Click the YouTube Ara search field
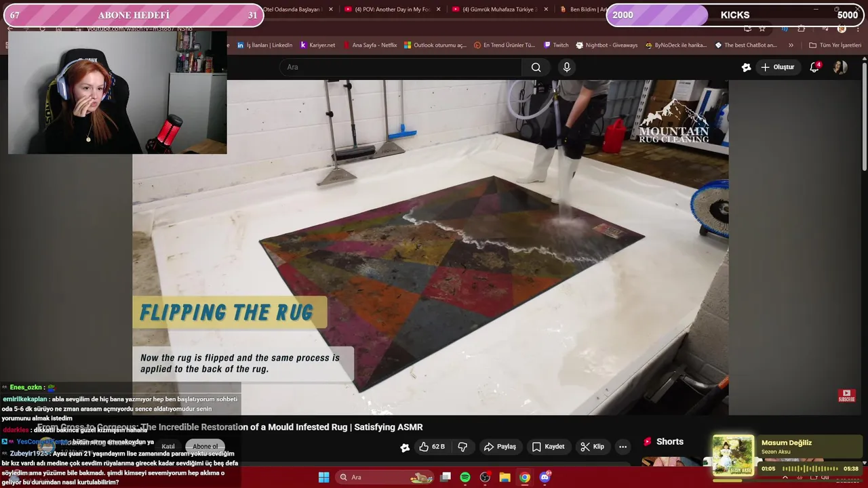 coord(400,67)
